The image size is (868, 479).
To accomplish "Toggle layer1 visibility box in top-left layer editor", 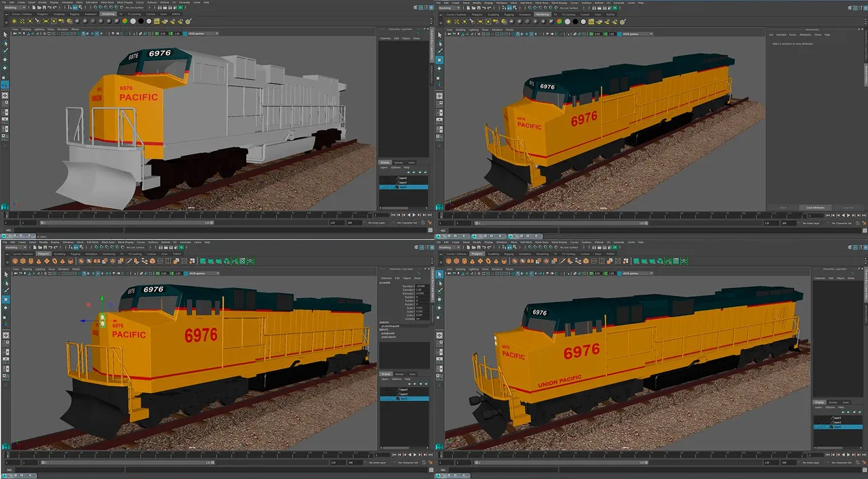I will pyautogui.click(x=382, y=187).
